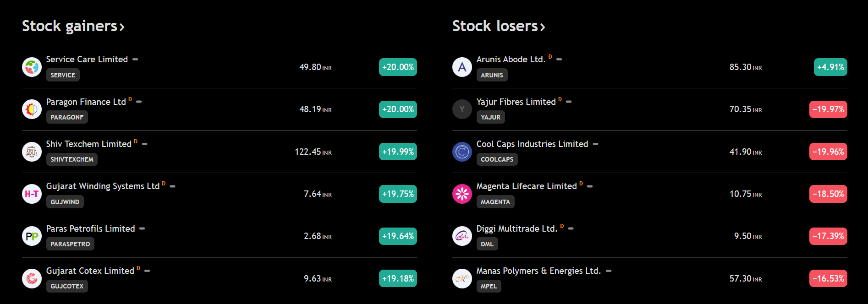Click the Gujarat Winding H-T logo
Screen dimensions: 868x304
pyautogui.click(x=32, y=194)
